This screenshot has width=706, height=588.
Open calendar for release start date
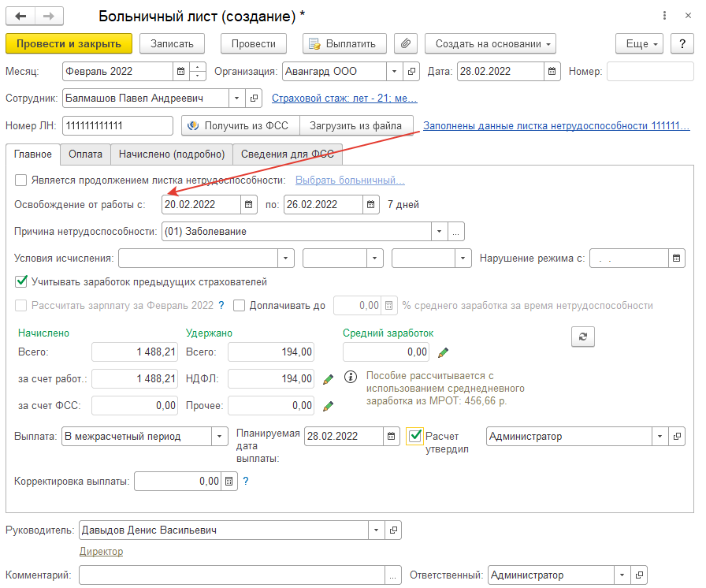(249, 204)
